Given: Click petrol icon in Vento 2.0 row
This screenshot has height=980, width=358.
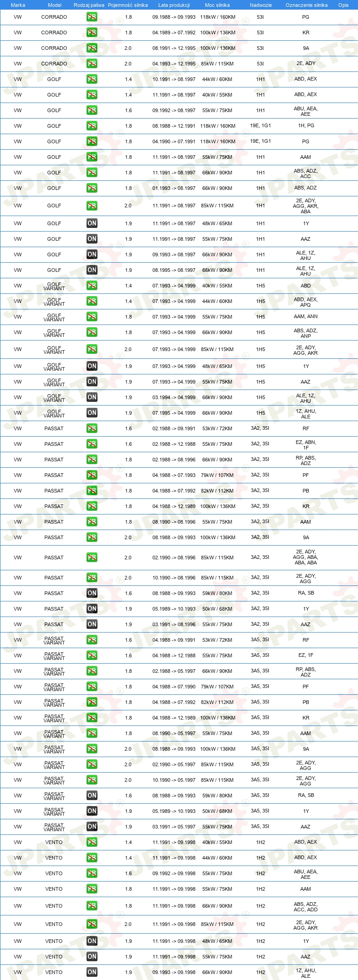Looking at the screenshot, I should pos(92,924).
